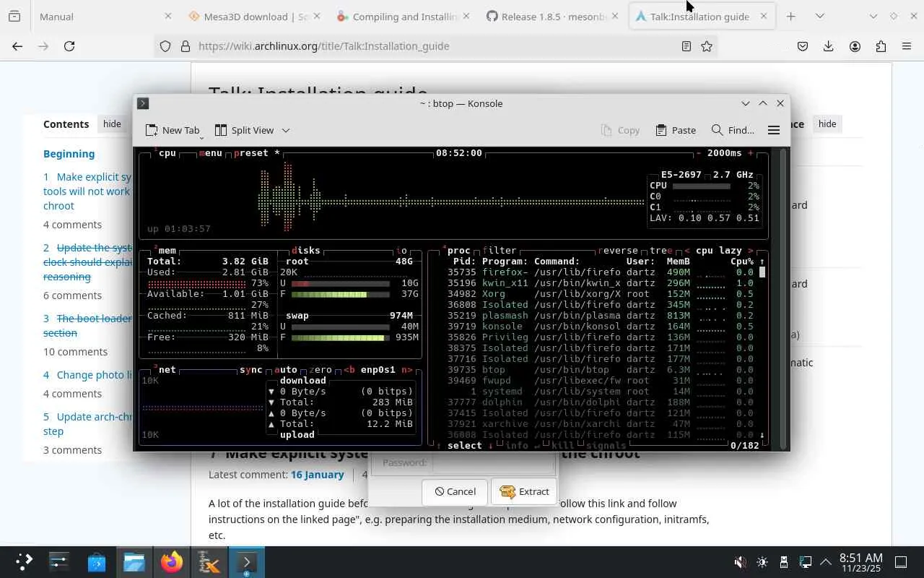Open the KDE application launcher
The image size is (924, 578).
click(x=24, y=562)
